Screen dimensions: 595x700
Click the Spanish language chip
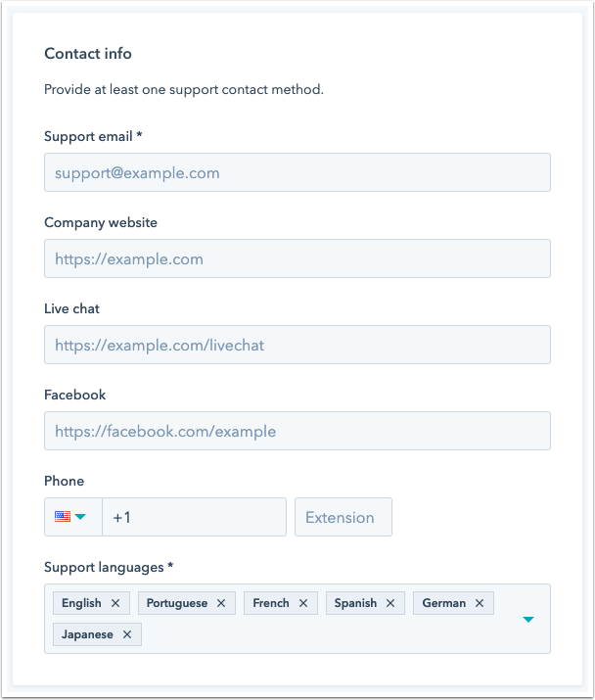(x=355, y=603)
